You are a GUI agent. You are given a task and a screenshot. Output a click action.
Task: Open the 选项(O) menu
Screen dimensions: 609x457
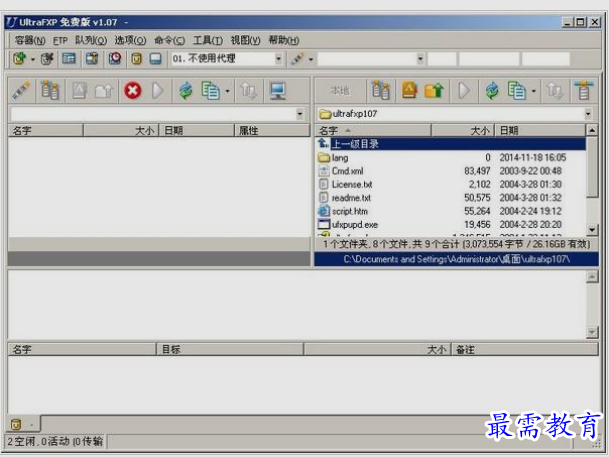point(130,40)
